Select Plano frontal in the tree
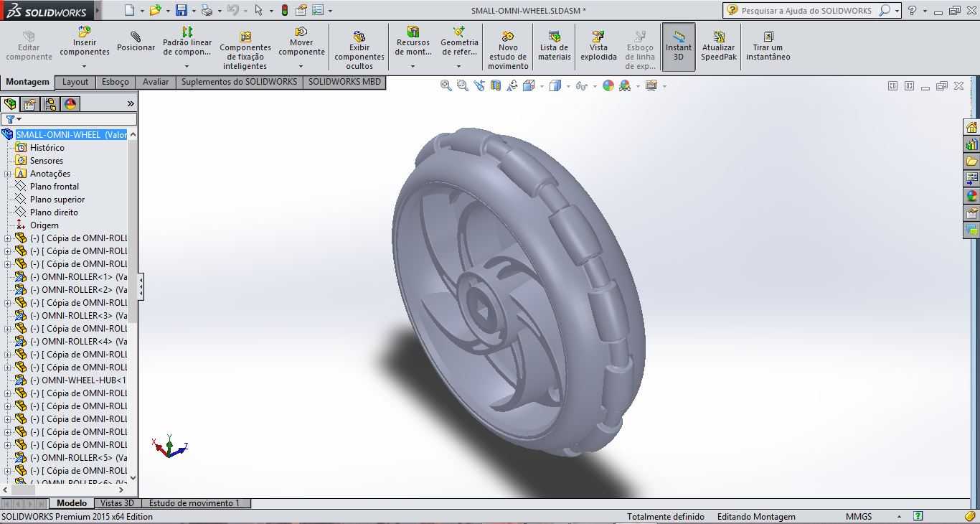Screen dimensions: 980x524 click(55, 187)
